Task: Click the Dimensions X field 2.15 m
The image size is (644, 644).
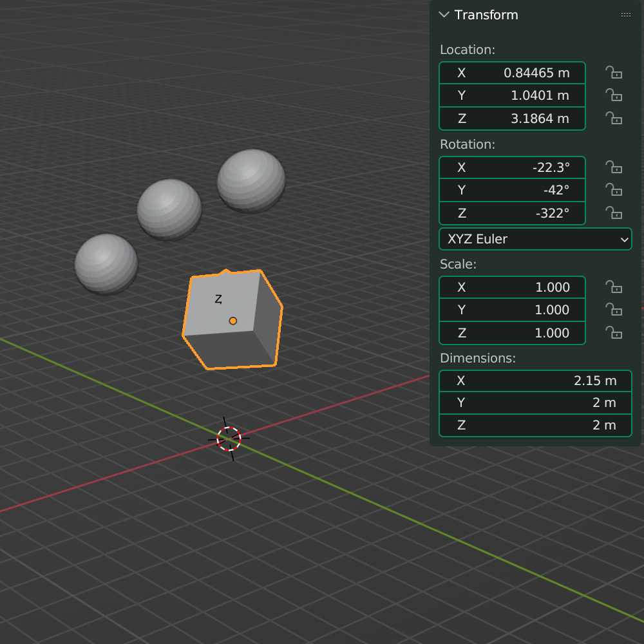Action: point(535,381)
